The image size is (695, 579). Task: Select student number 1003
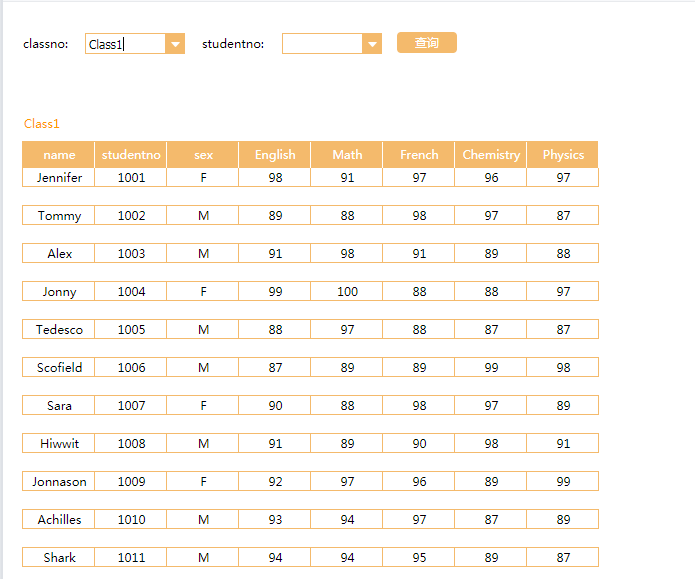point(131,254)
